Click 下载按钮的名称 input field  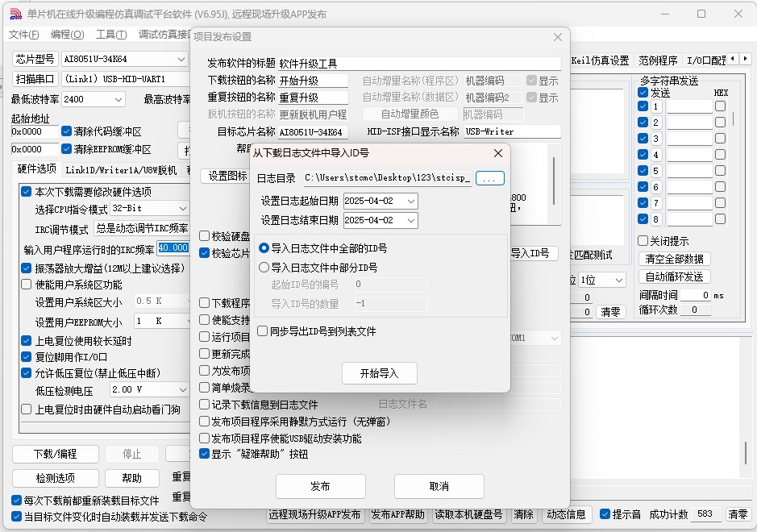(313, 81)
